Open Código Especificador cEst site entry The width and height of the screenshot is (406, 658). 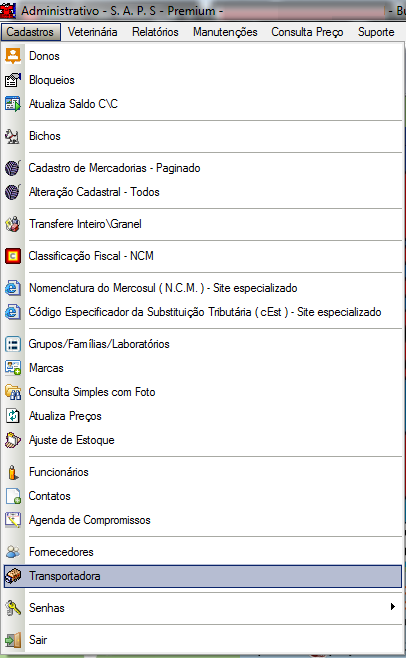pyautogui.click(x=203, y=312)
